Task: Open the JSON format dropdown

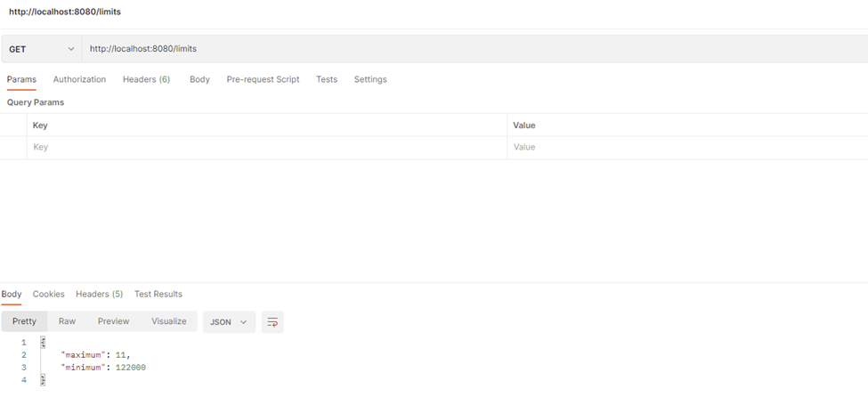Action: 229,322
